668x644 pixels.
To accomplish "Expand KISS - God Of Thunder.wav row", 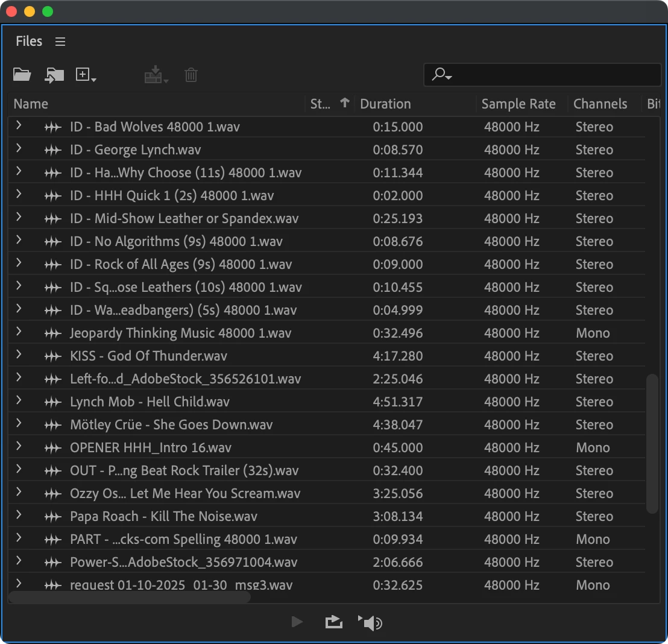I will coord(18,355).
